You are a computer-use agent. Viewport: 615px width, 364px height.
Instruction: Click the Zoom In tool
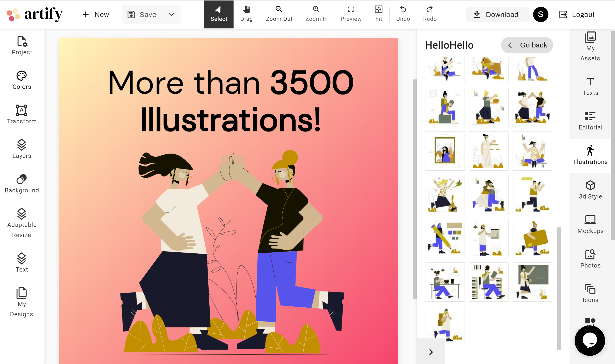click(316, 13)
